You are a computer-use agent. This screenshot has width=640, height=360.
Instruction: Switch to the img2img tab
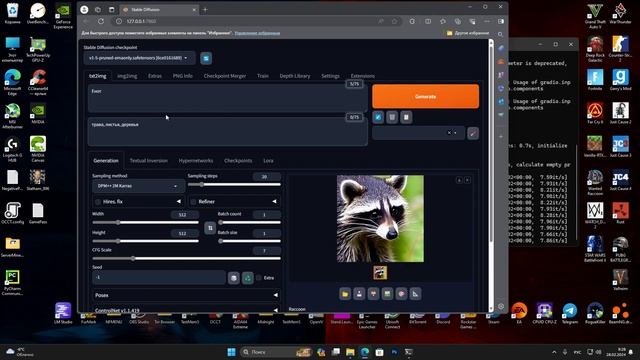point(127,76)
